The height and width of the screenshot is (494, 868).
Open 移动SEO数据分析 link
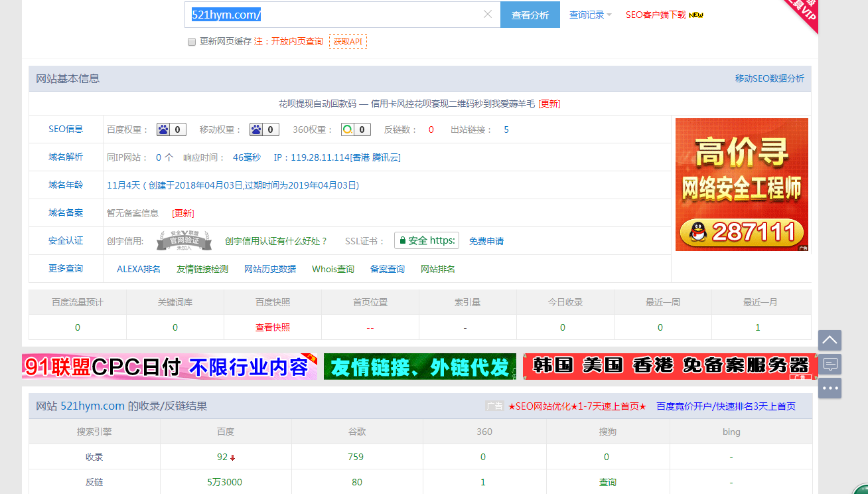(x=769, y=78)
